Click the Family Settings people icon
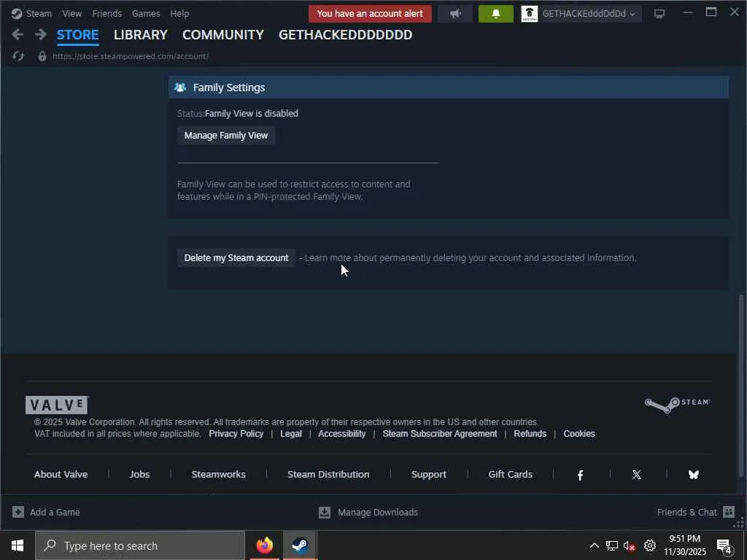The height and width of the screenshot is (560, 747). tap(180, 87)
